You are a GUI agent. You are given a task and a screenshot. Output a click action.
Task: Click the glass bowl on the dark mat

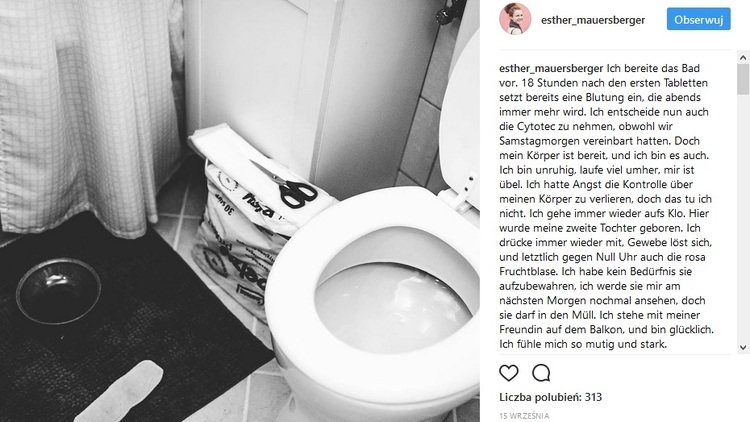(x=58, y=291)
